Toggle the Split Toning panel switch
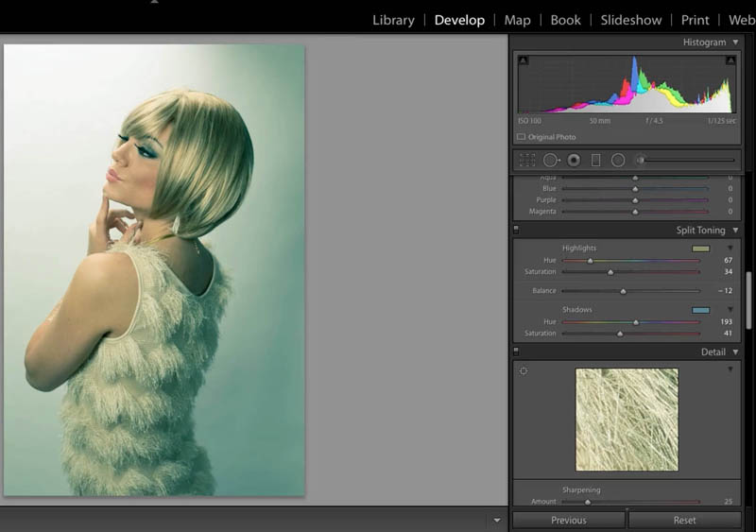The height and width of the screenshot is (532, 756). pos(516,230)
